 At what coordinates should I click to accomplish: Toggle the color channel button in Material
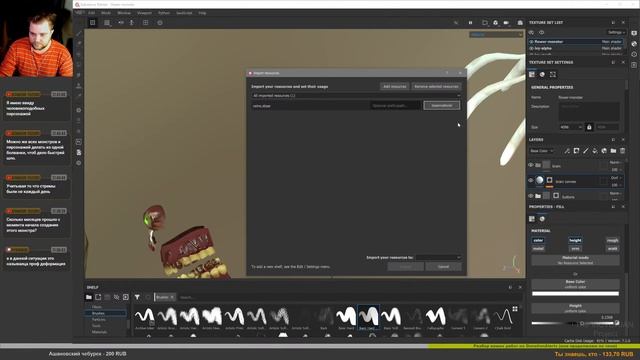click(x=538, y=240)
